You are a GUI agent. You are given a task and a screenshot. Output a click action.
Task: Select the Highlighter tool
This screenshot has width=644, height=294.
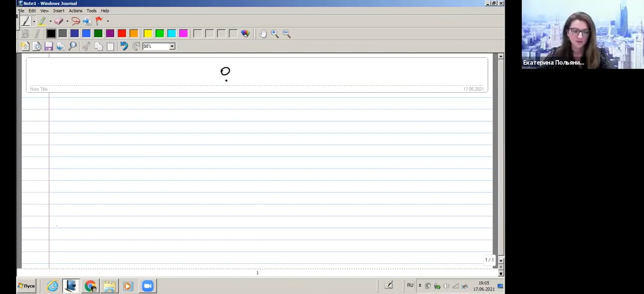pos(42,21)
